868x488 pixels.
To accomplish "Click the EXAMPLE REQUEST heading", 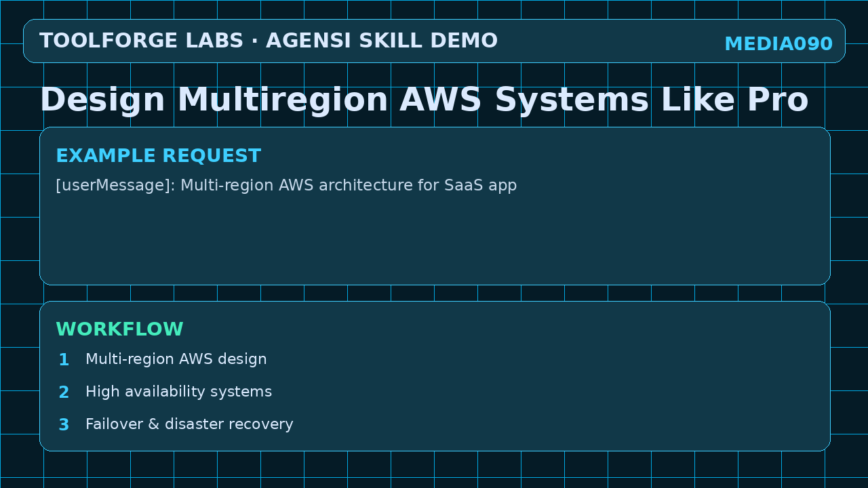I will click(158, 156).
